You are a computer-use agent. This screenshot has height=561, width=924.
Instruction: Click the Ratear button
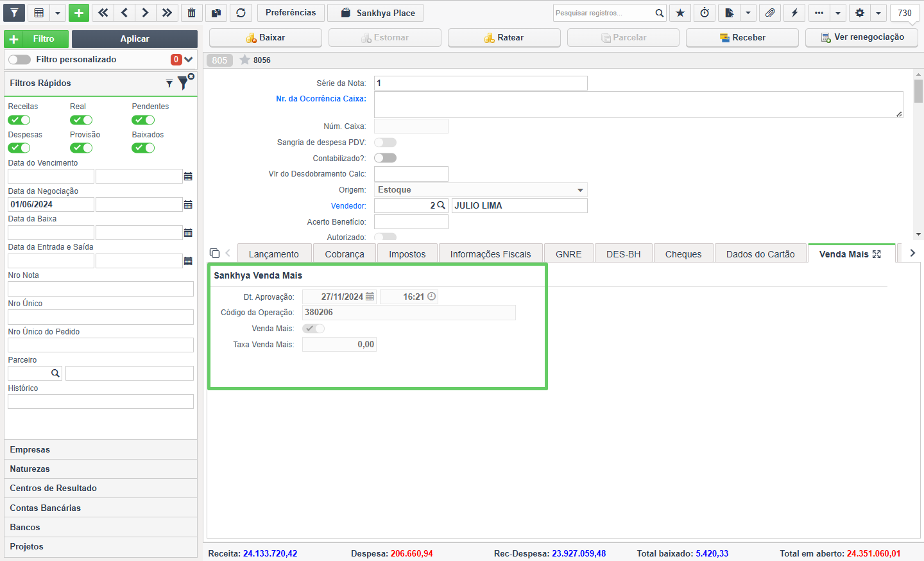pos(504,38)
